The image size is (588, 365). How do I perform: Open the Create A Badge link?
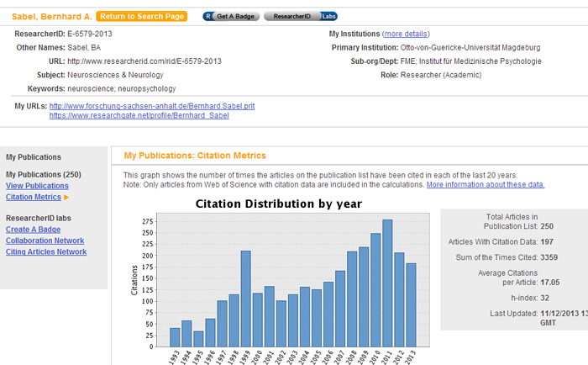click(x=33, y=230)
